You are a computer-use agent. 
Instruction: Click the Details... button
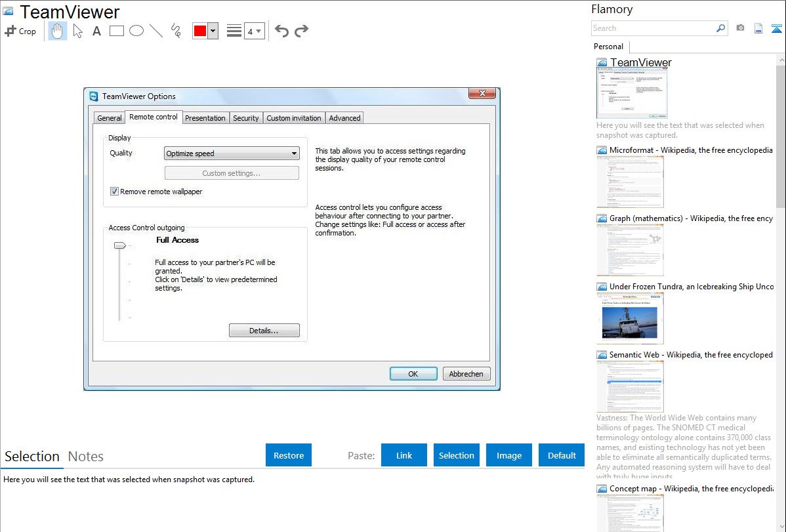264,331
